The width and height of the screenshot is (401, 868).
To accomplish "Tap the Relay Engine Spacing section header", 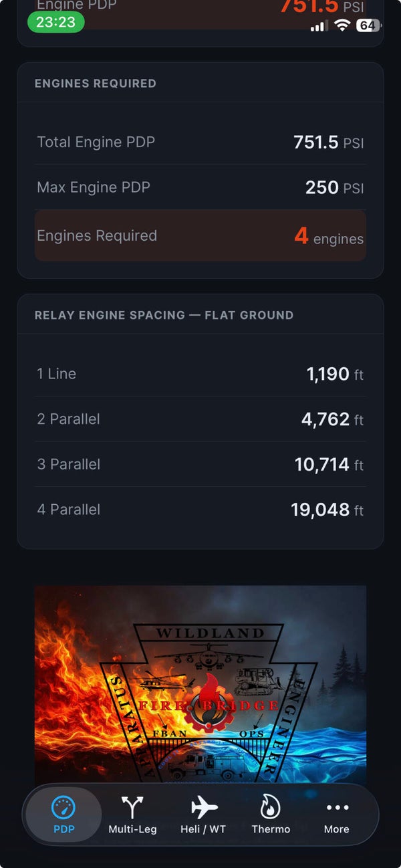I will (x=164, y=315).
